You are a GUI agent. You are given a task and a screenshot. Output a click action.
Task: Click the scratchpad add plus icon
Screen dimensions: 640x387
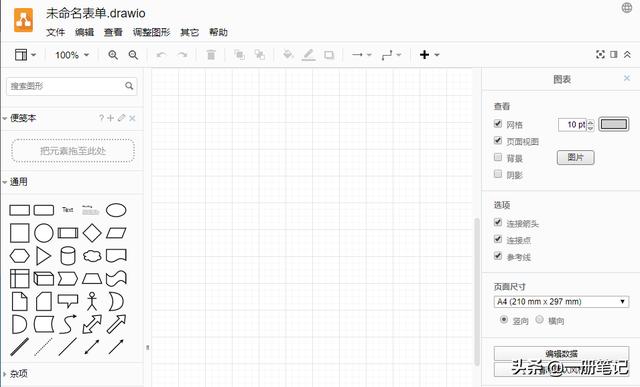(x=110, y=118)
